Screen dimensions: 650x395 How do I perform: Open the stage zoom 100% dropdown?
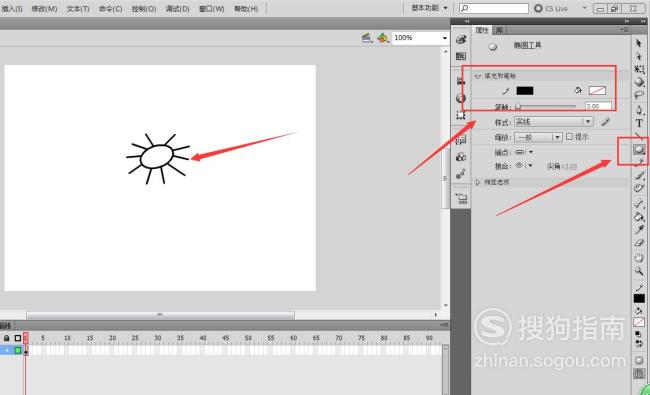[x=420, y=38]
